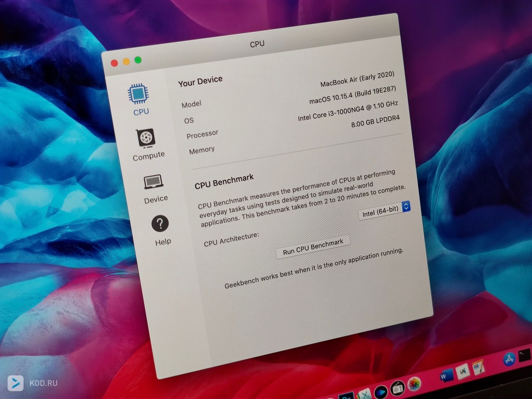Open the Help question mark section
This screenshot has width=532, height=399.
[161, 231]
